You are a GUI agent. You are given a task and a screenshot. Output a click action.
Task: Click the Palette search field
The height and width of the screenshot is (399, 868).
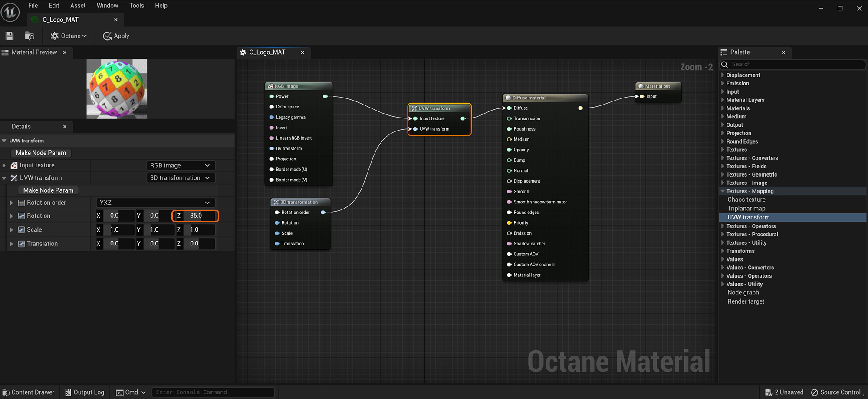click(x=792, y=64)
